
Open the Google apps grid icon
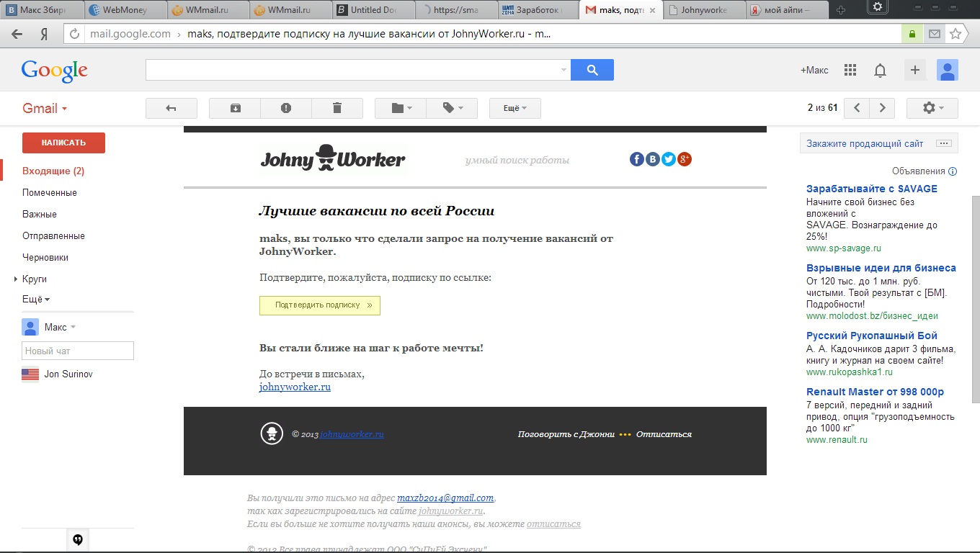pos(850,70)
